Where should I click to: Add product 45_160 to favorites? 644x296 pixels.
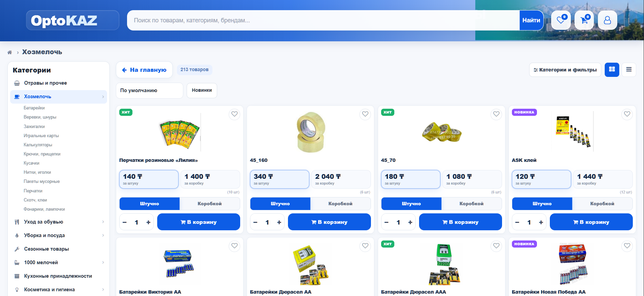coord(365,114)
